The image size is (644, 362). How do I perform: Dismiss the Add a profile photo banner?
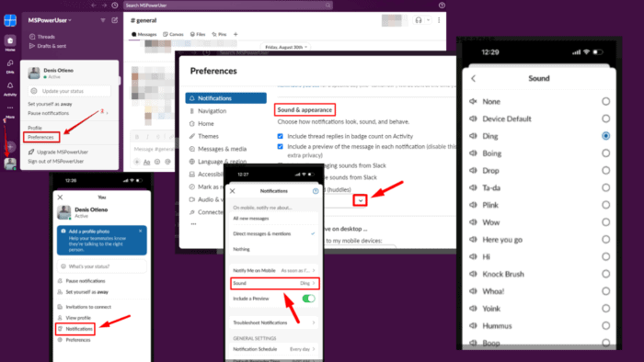click(141, 232)
